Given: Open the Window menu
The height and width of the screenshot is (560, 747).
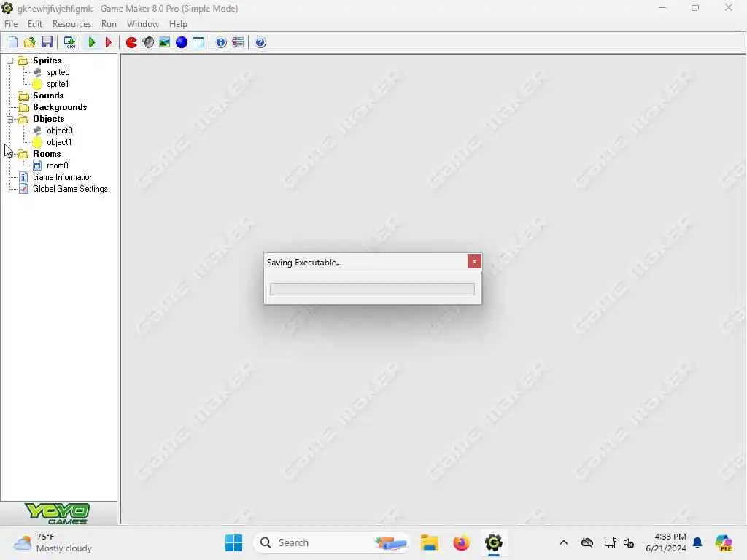Looking at the screenshot, I should click(x=142, y=24).
